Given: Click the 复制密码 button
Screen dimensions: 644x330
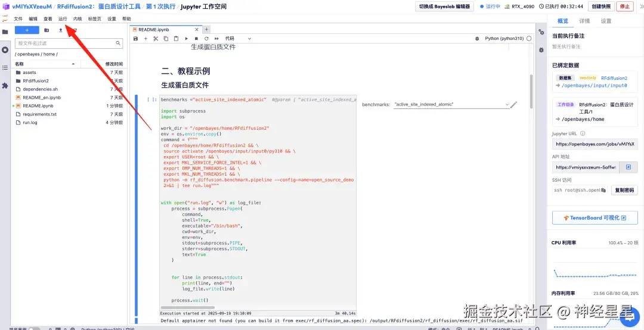Looking at the screenshot, I should [x=625, y=191].
